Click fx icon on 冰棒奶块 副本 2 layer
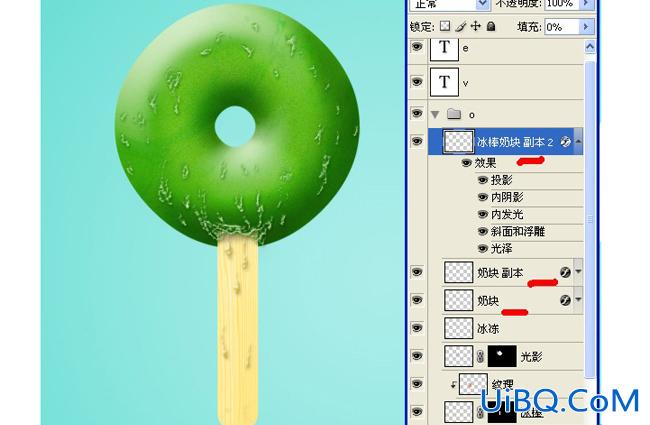The width and height of the screenshot is (650, 425). (x=565, y=142)
